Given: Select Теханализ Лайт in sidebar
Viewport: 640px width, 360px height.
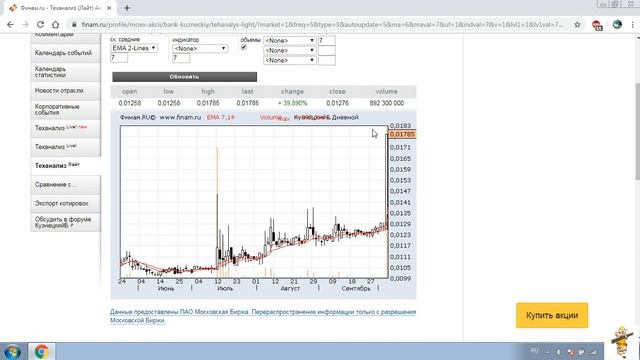Looking at the screenshot, I should click(x=65, y=165).
